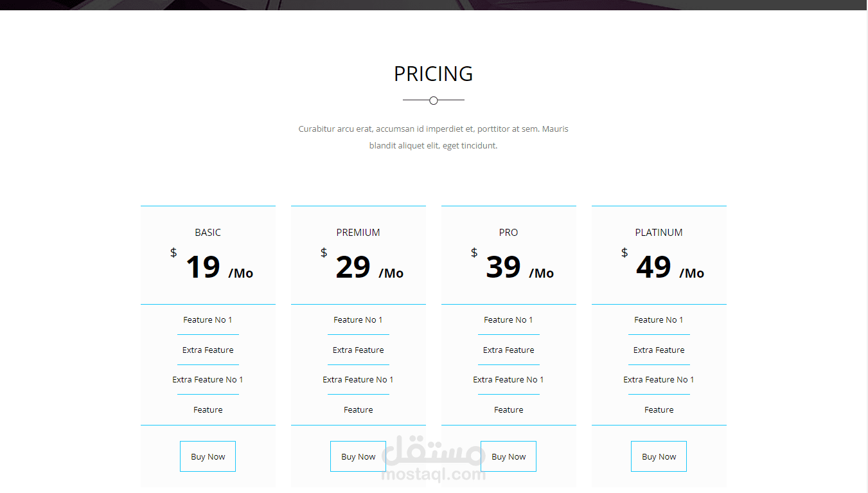Click Feature No 1 in Basic plan

coord(208,320)
